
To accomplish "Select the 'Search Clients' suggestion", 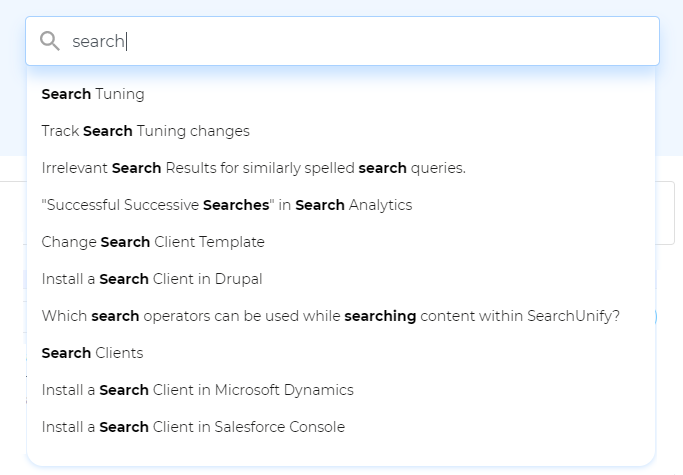I will [x=92, y=353].
